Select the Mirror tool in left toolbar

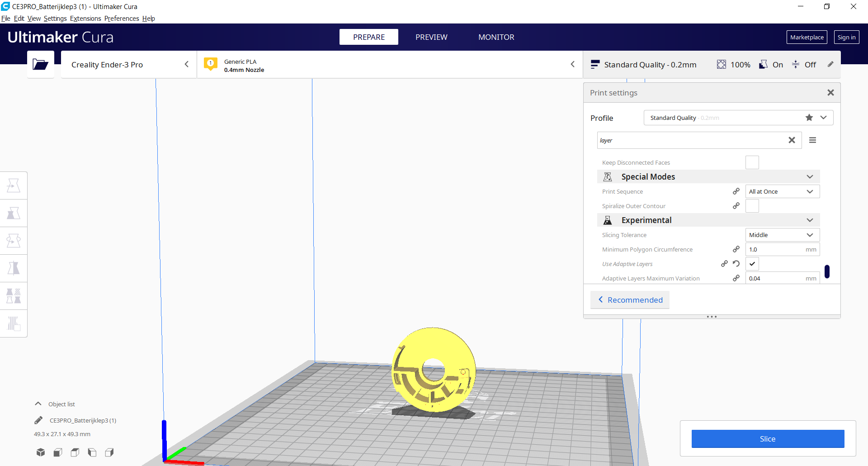pyautogui.click(x=14, y=268)
